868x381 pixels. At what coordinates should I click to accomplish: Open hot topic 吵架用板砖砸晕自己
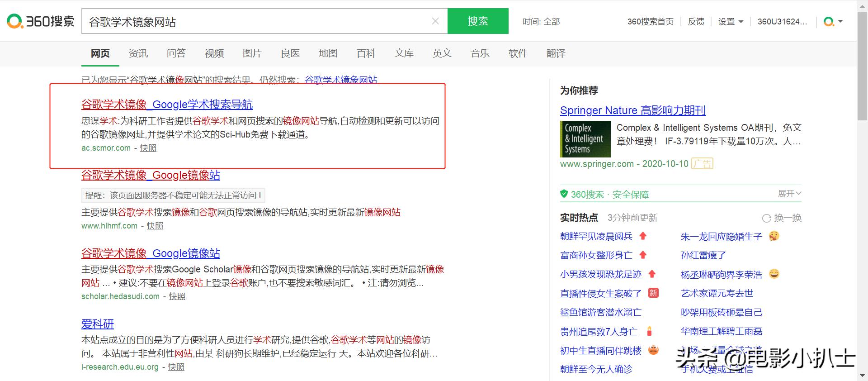(722, 312)
